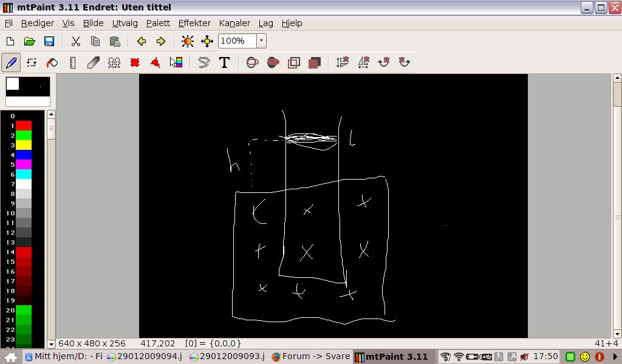The height and width of the screenshot is (364, 622).
Task: Pick green palette colour 2
Action: (x=24, y=135)
